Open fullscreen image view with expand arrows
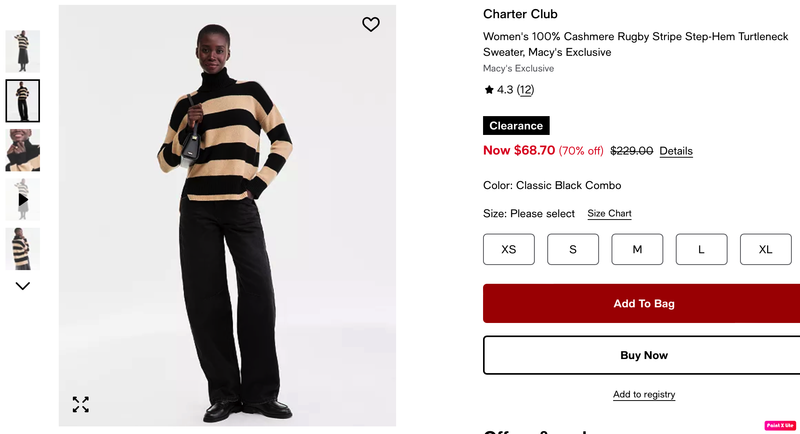Viewport: 800px width, 434px height. point(81,404)
